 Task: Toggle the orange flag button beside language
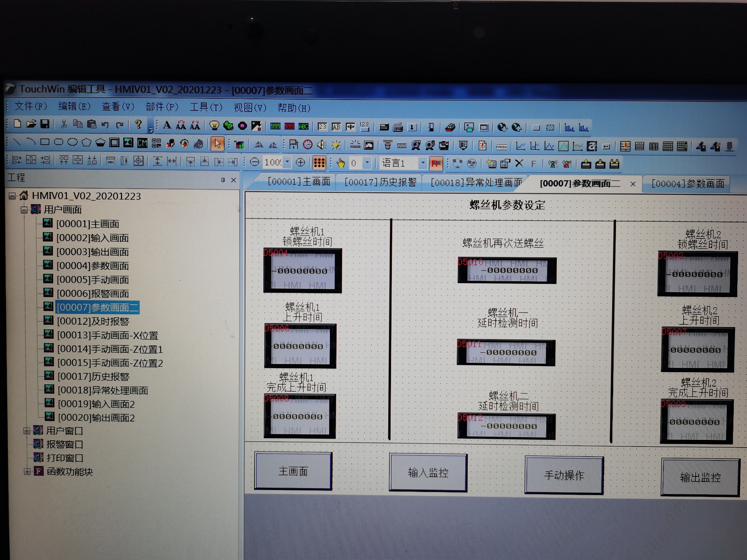[x=436, y=163]
